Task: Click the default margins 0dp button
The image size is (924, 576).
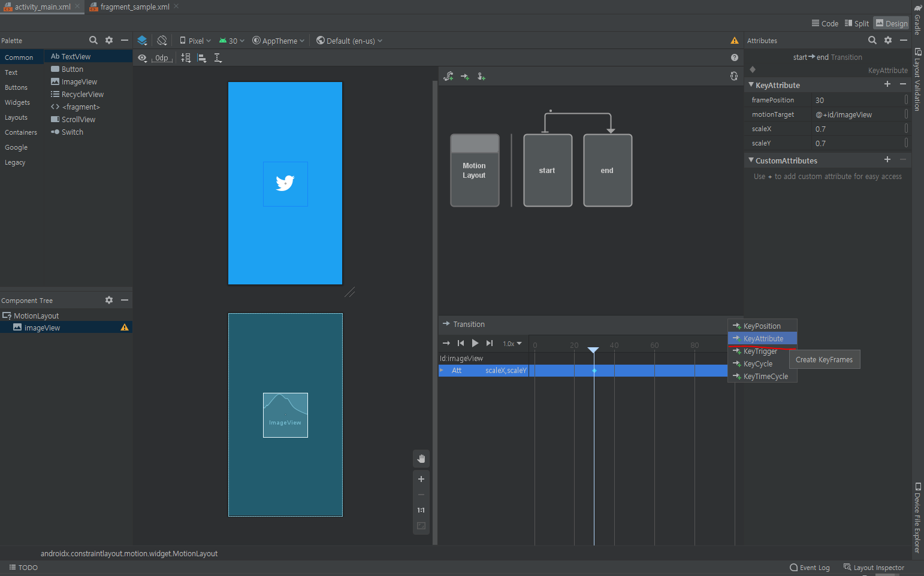Action: [162, 58]
